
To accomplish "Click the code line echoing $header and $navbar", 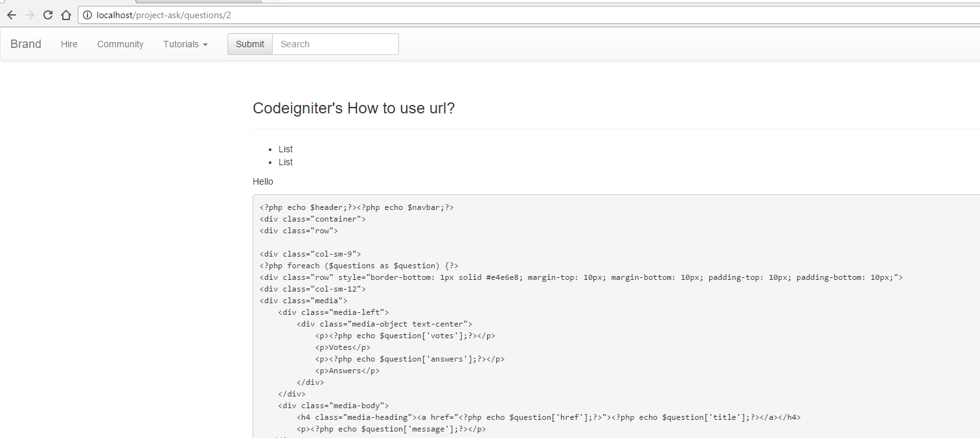I will [357, 207].
